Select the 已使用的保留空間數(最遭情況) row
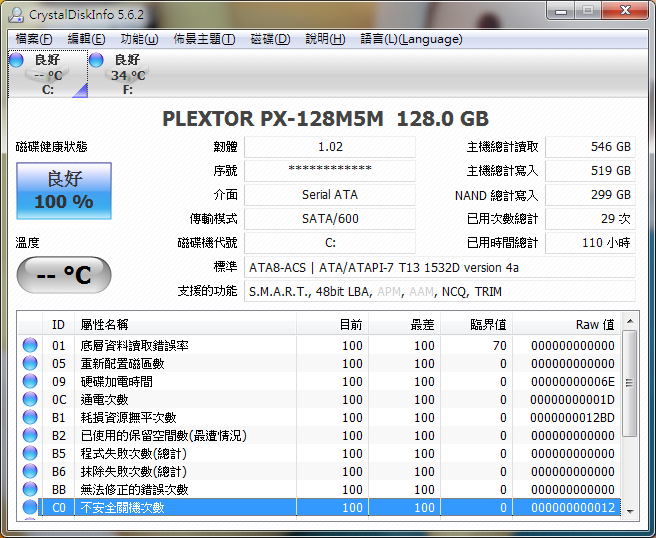This screenshot has height=538, width=656. click(319, 435)
